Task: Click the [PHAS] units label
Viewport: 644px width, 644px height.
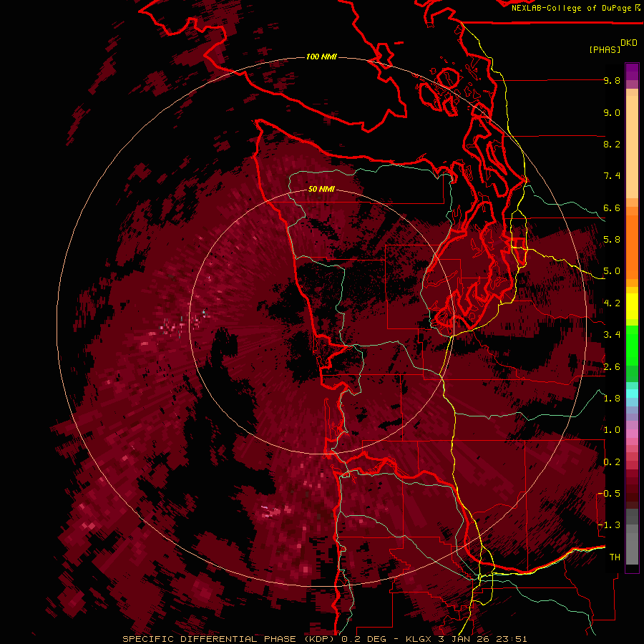Action: tap(605, 49)
